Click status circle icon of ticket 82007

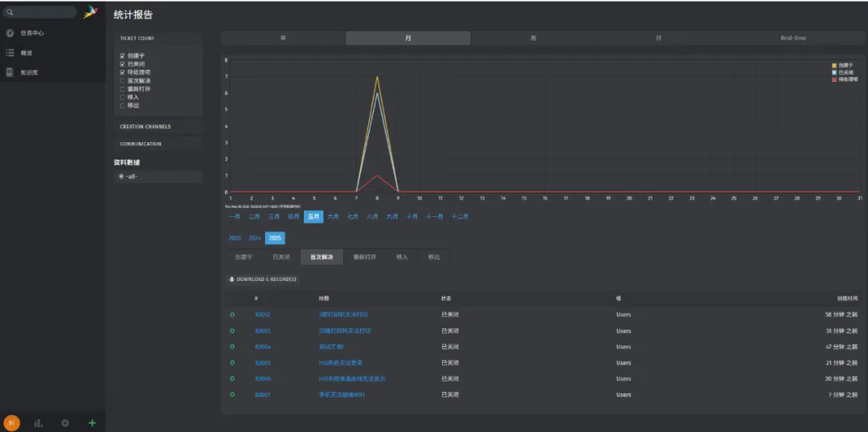232,395
